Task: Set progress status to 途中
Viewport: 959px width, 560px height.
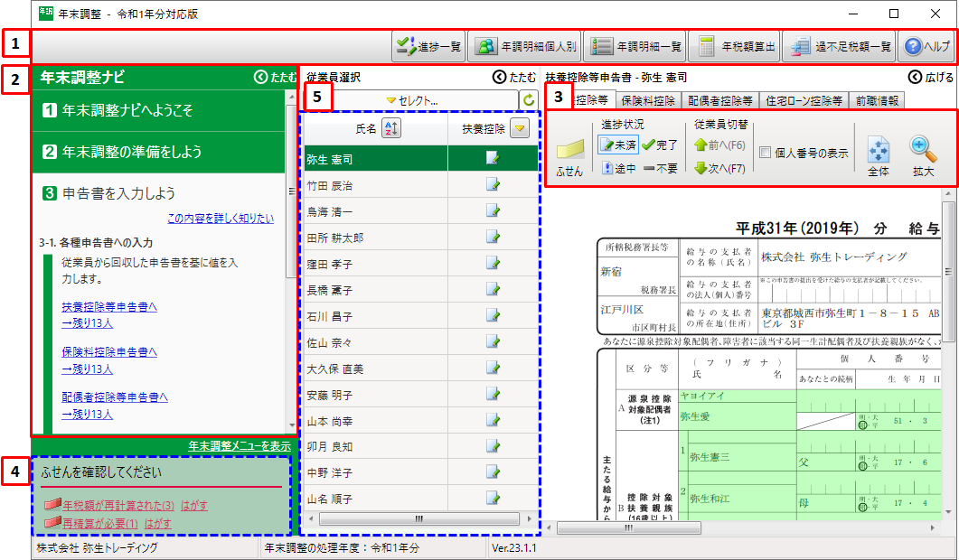Action: pos(617,168)
